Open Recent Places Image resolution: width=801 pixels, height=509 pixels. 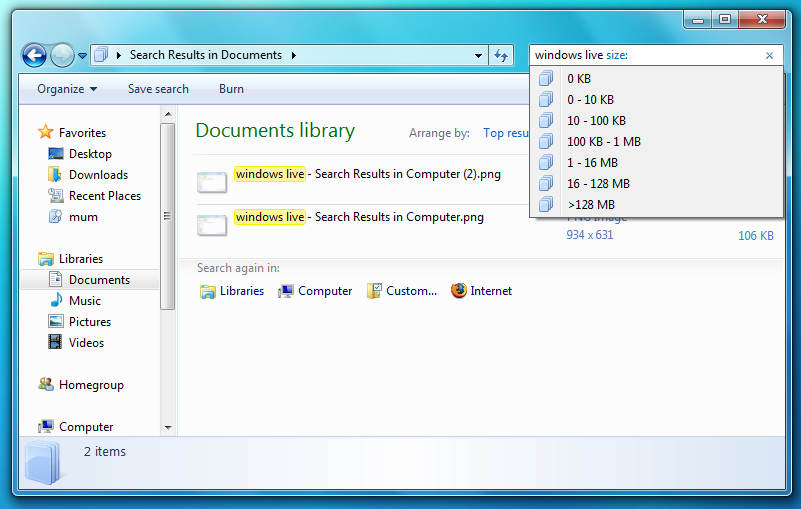click(105, 195)
